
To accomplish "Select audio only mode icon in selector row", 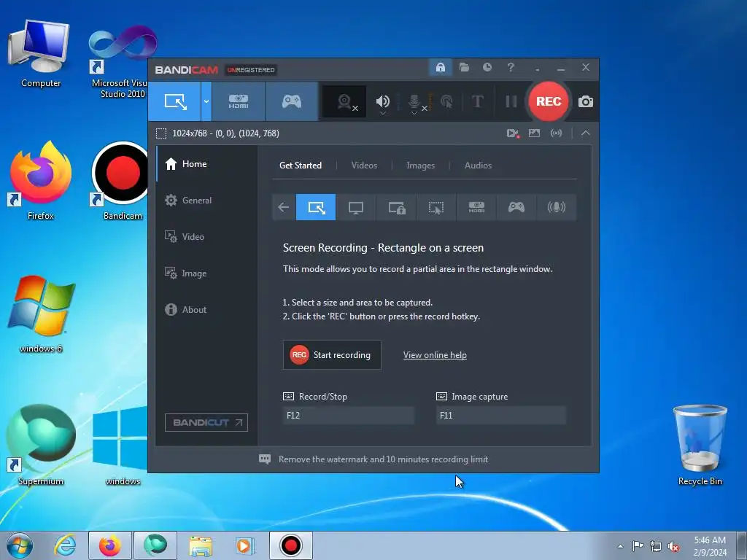I will 557,207.
